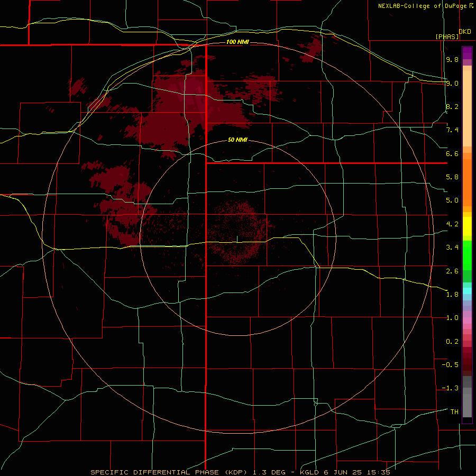The width and height of the screenshot is (476, 476).
Task: Click the NEXLAB-College of DuPage title text
Action: point(423,6)
